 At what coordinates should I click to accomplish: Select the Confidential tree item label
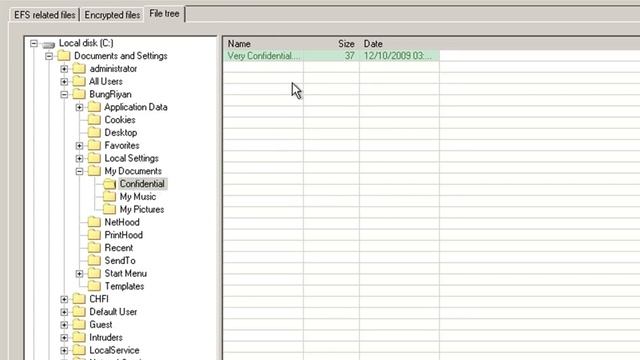142,184
